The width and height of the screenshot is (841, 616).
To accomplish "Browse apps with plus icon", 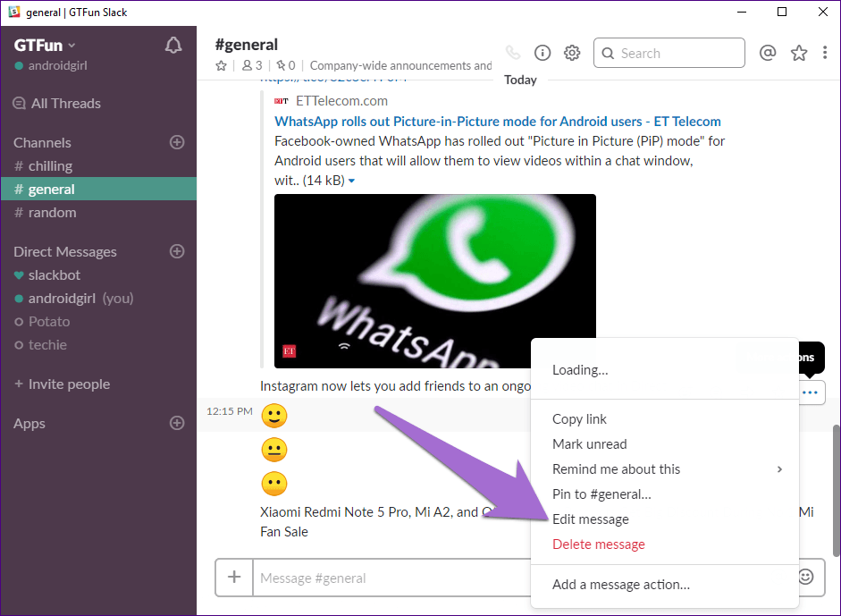I will (177, 423).
